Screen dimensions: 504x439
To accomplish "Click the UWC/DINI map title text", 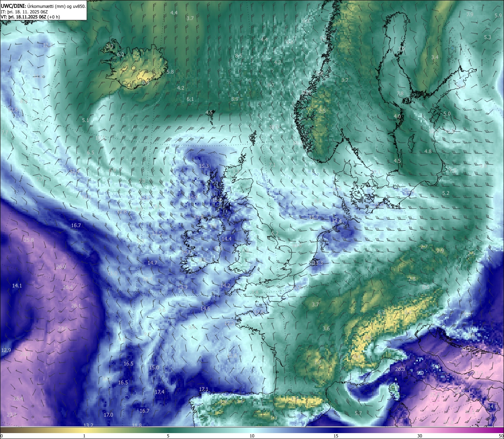I will click(x=43, y=6).
